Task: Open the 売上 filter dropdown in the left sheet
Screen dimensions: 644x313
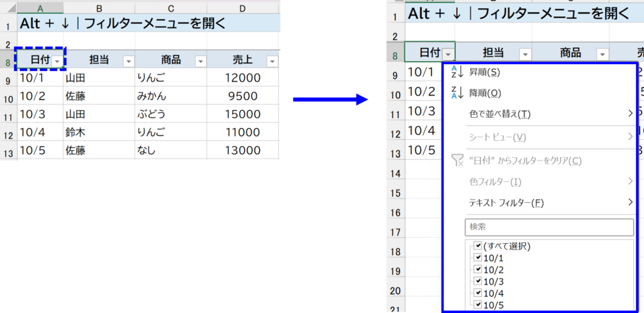Action: click(272, 62)
